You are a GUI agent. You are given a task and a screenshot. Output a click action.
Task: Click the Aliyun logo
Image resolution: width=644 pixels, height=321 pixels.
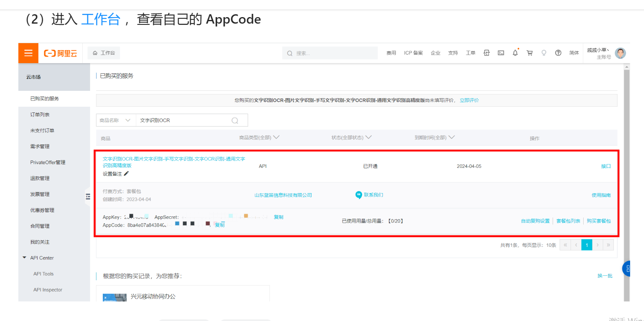[60, 53]
